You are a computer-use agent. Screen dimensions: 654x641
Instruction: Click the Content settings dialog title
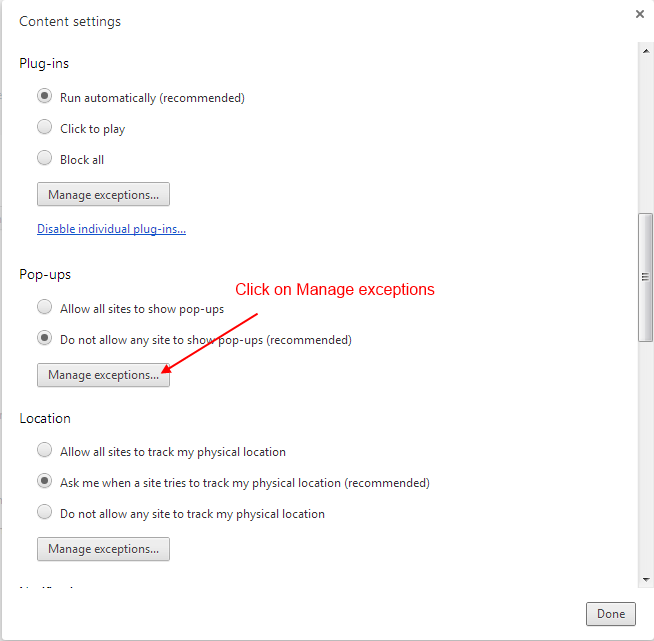point(70,21)
